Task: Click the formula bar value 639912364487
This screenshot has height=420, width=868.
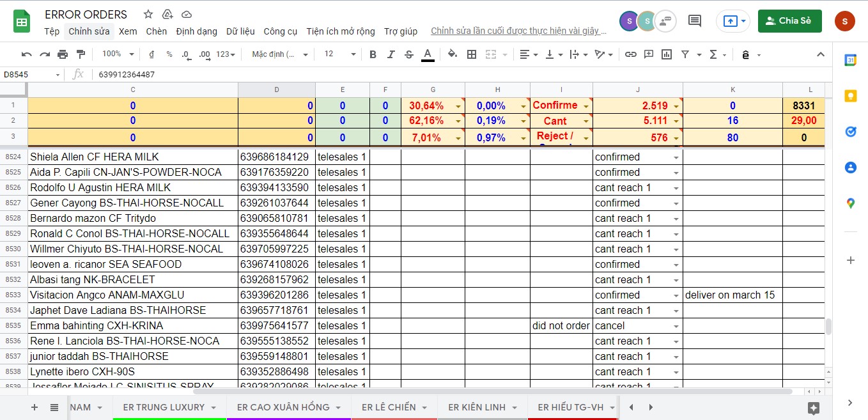Action: pos(127,75)
